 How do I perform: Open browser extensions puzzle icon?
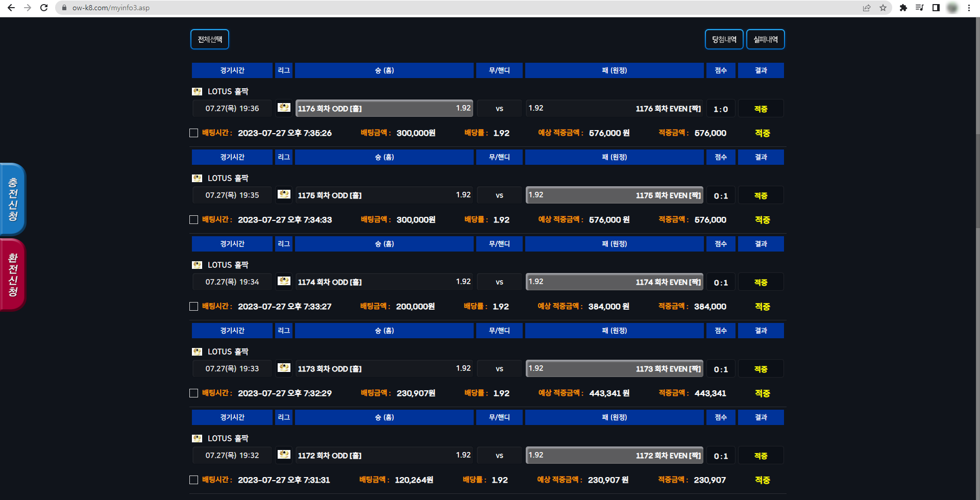[x=903, y=8]
